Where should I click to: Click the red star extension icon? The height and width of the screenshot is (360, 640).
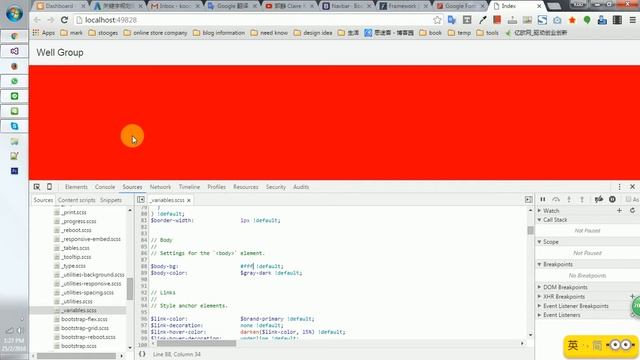tap(572, 20)
